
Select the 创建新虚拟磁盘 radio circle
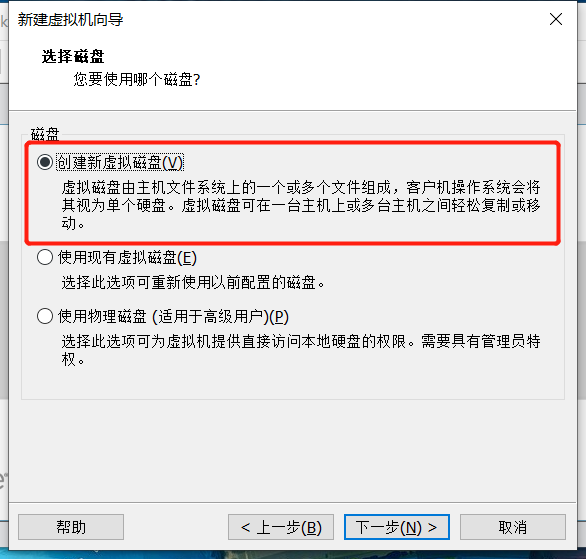[45, 162]
